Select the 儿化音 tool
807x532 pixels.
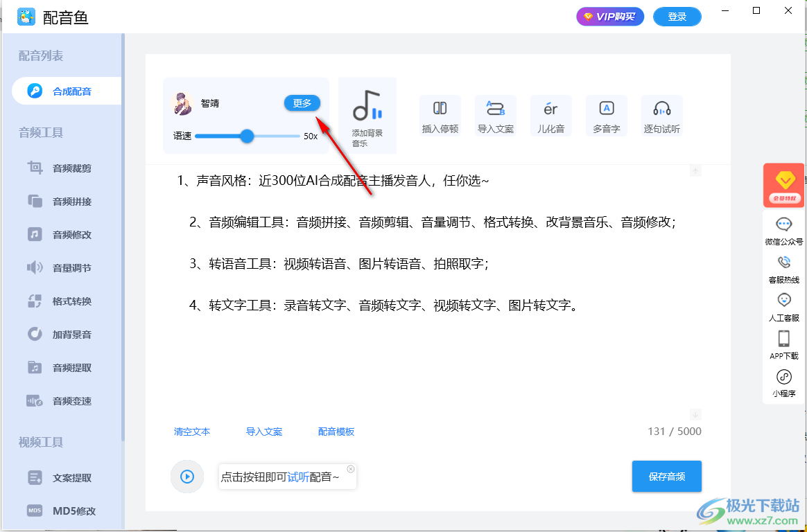point(551,116)
